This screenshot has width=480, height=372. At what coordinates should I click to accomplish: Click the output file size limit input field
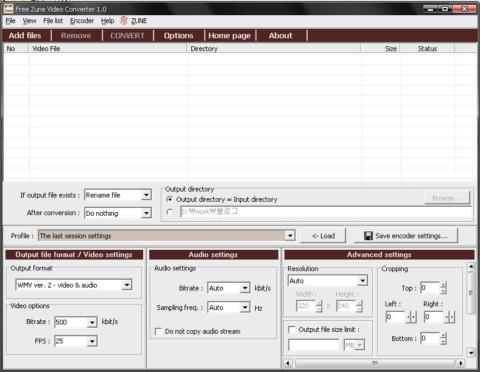pyautogui.click(x=313, y=345)
